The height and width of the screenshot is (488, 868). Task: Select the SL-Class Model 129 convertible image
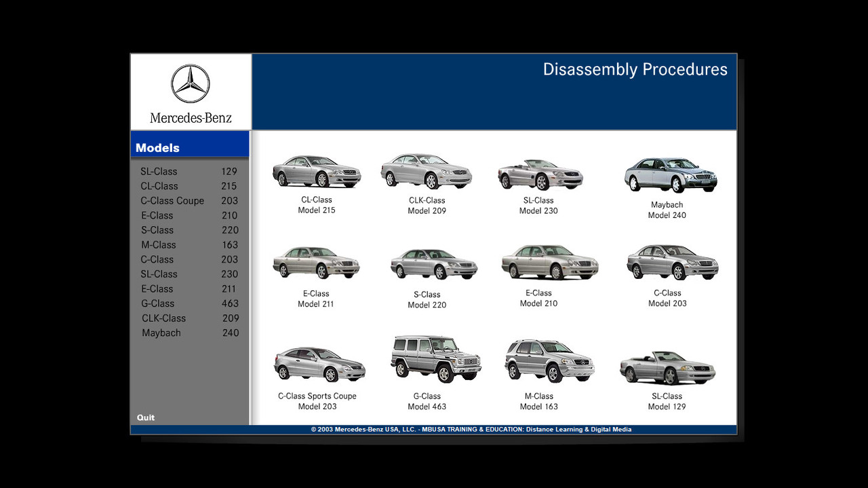pyautogui.click(x=667, y=367)
